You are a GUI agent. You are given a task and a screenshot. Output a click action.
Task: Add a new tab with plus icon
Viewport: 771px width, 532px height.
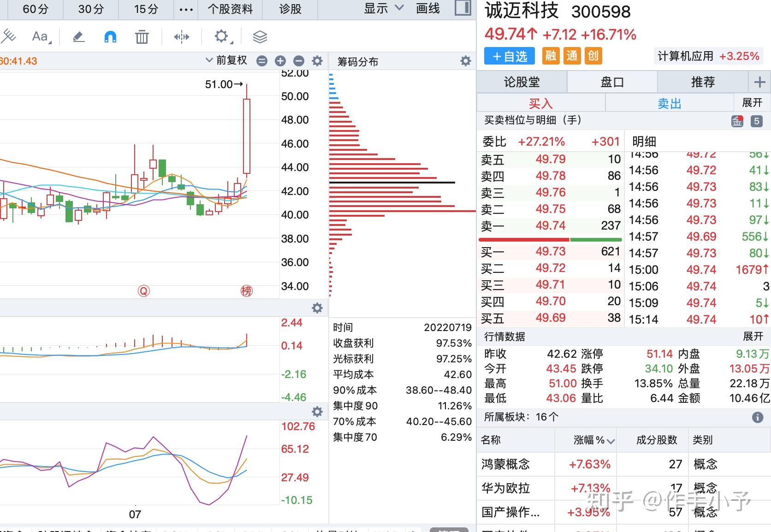759,83
